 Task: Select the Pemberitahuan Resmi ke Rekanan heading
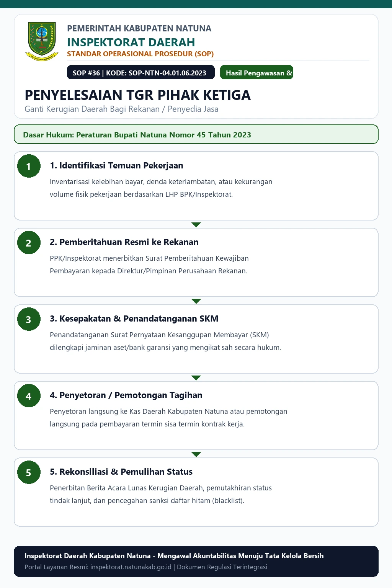click(124, 242)
